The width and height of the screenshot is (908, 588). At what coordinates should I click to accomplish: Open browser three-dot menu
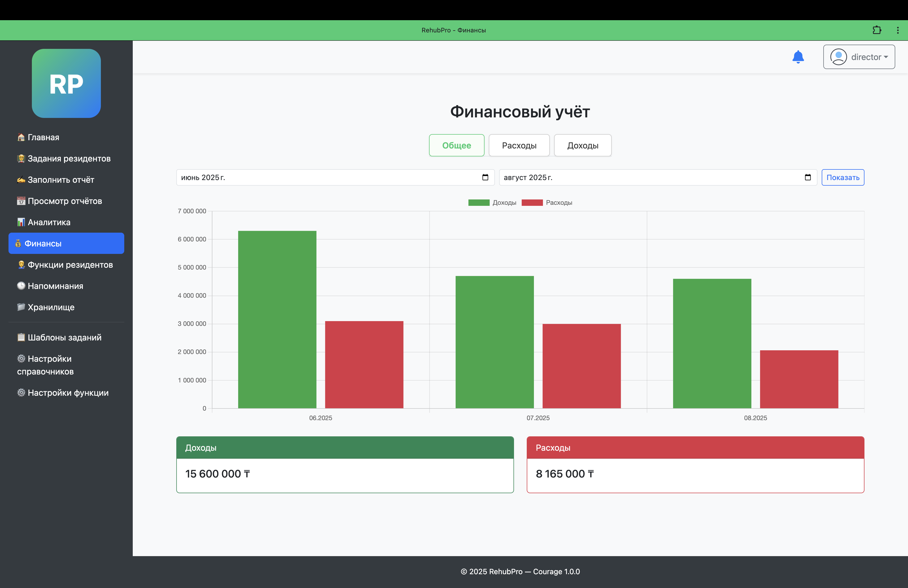coord(898,30)
